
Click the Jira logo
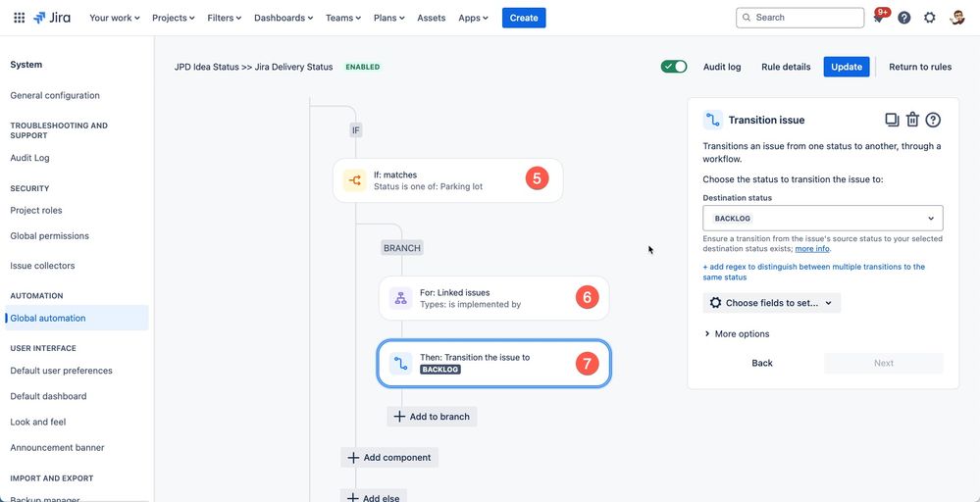(52, 18)
